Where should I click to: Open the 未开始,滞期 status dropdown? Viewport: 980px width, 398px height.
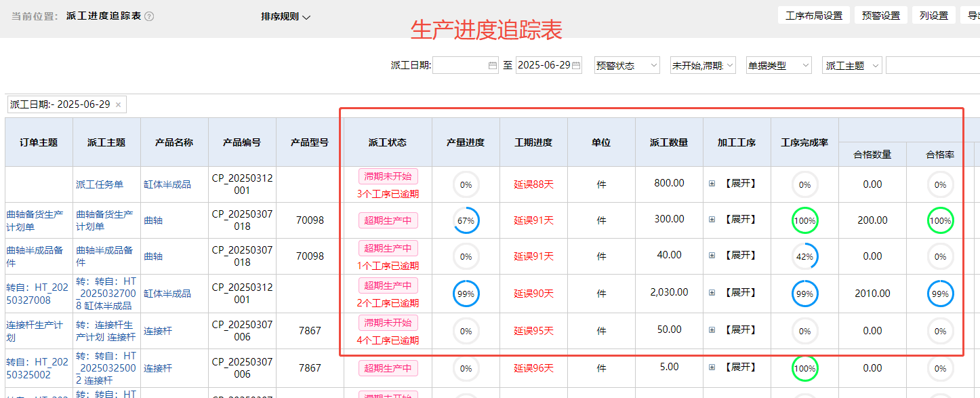(703, 65)
